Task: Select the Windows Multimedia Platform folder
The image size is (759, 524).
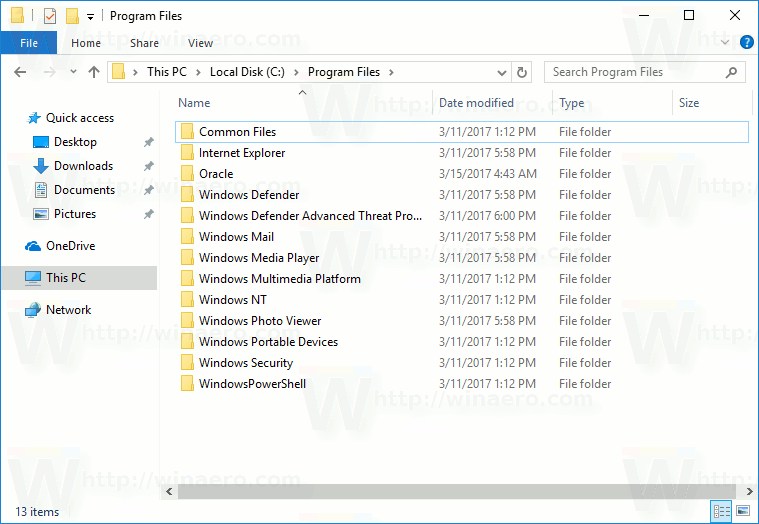Action: [x=462, y=279]
